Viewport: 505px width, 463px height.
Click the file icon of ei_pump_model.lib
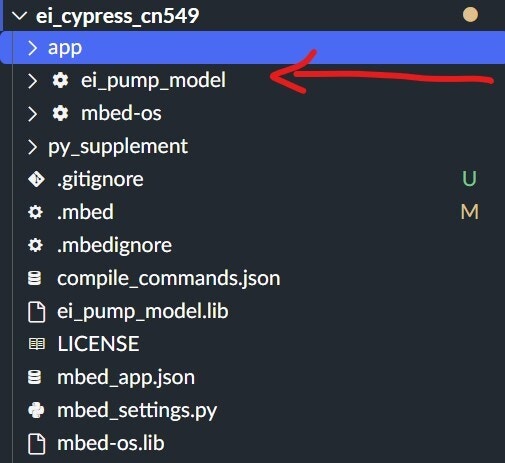click(x=36, y=312)
